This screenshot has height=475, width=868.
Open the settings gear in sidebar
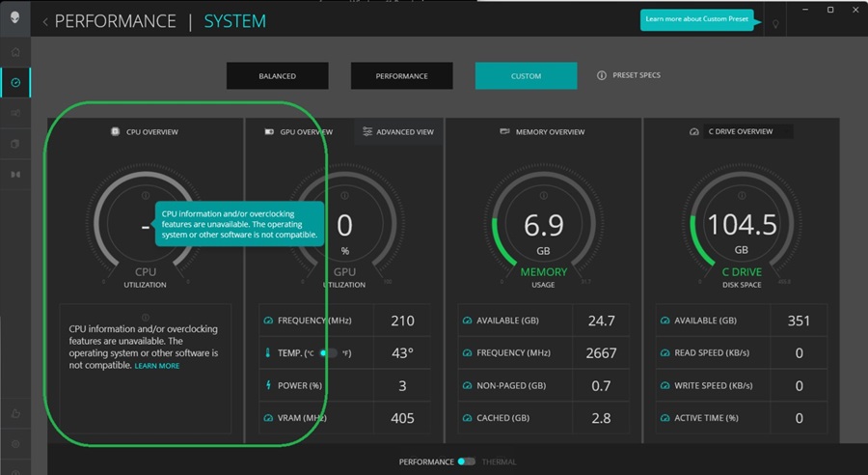(x=15, y=444)
